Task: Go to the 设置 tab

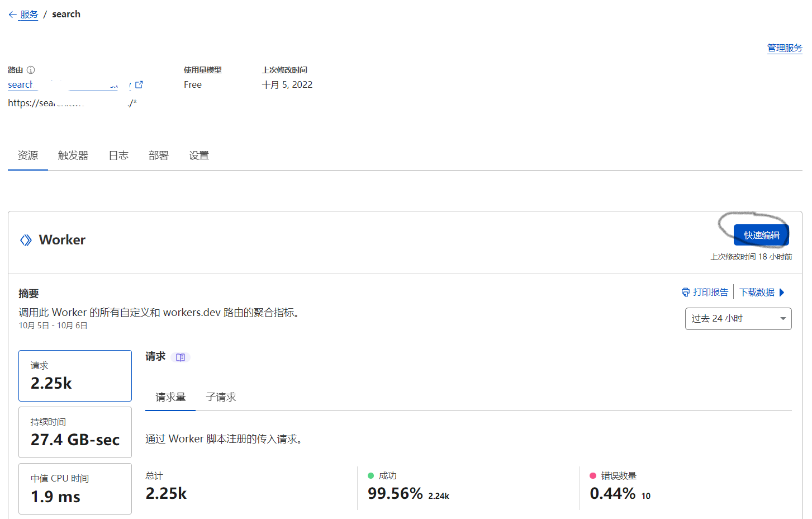Action: point(199,155)
